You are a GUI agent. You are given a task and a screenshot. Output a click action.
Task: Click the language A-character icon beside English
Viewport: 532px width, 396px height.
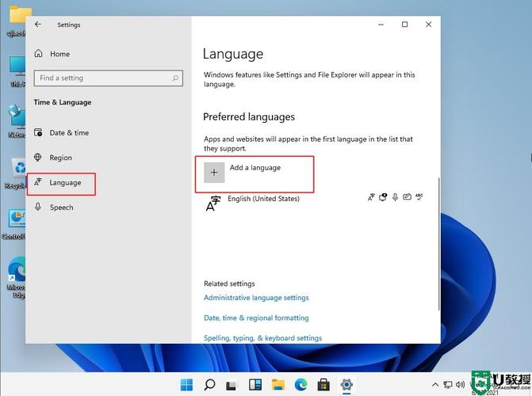pos(213,204)
